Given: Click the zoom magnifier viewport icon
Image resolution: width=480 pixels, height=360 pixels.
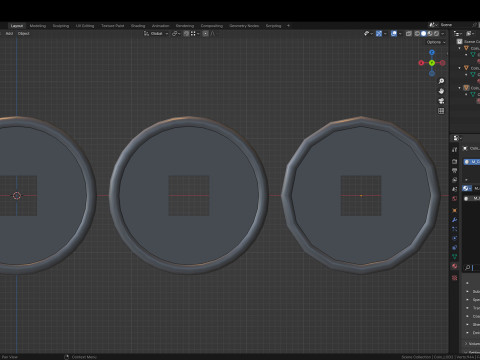Looking at the screenshot, I should pyautogui.click(x=441, y=81).
